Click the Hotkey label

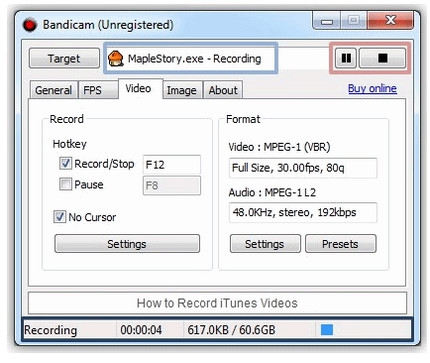tap(70, 144)
